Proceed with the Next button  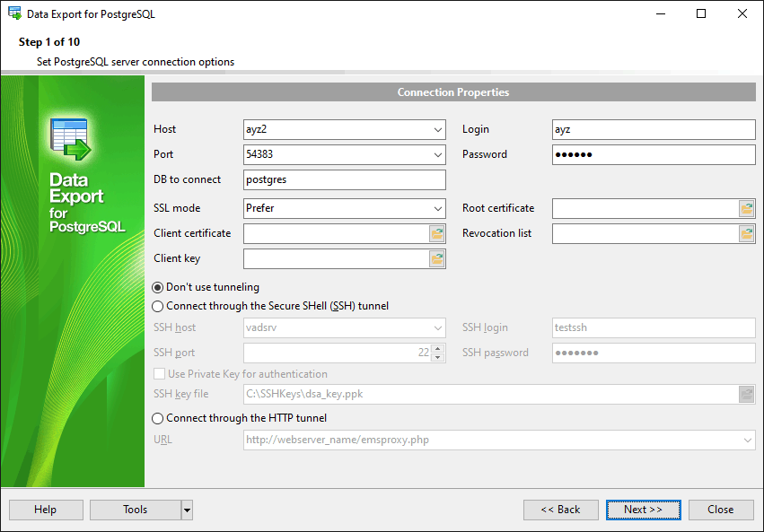(x=643, y=510)
